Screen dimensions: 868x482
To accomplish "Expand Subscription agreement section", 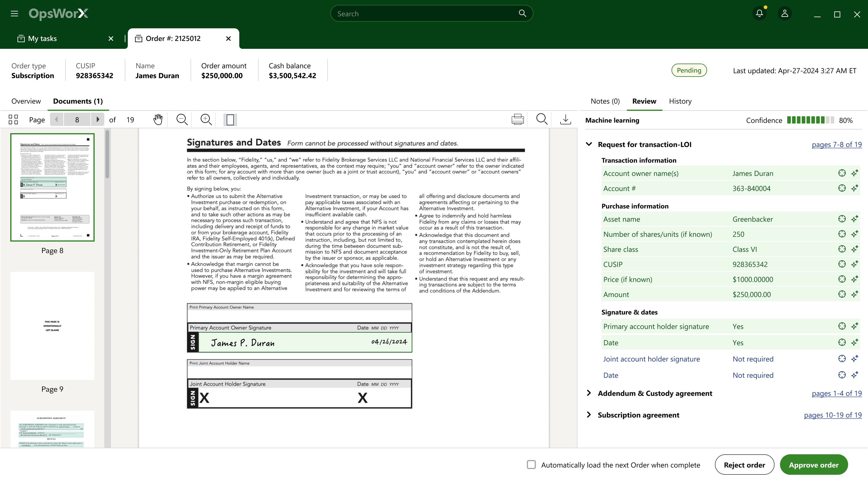I will coord(589,415).
